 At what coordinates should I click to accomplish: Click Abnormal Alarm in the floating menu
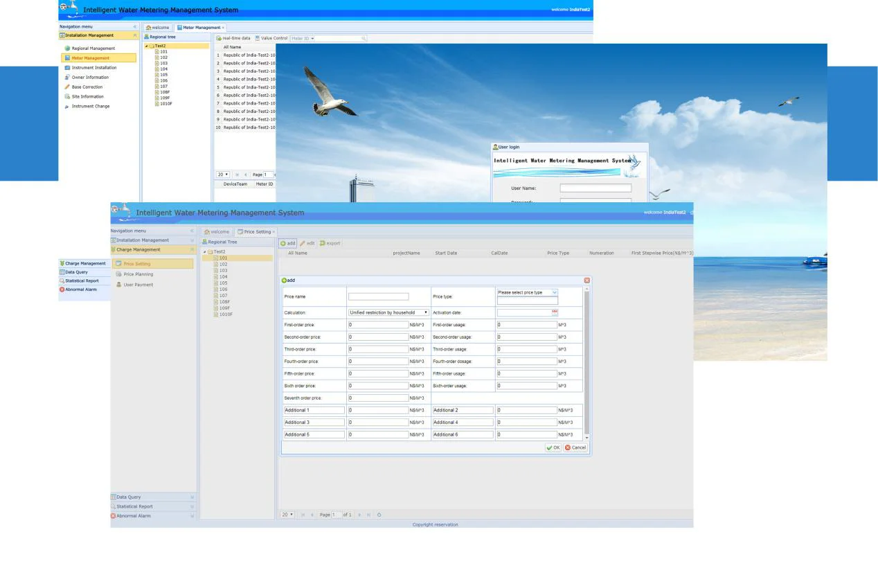click(84, 289)
